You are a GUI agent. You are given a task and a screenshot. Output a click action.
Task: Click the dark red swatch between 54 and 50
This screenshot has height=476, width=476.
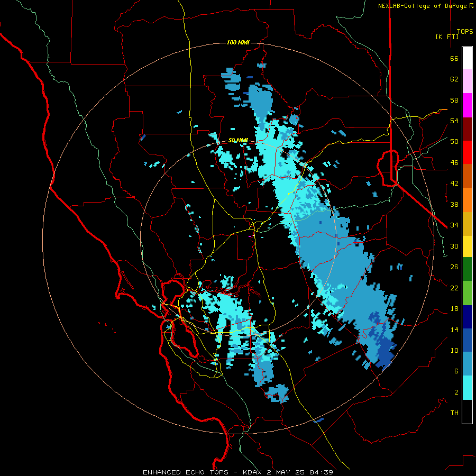[467, 129]
